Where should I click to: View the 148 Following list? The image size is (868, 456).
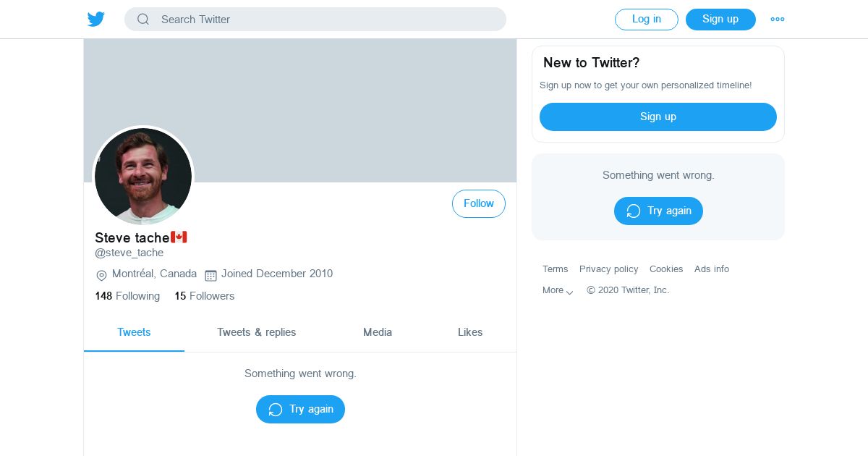click(127, 296)
